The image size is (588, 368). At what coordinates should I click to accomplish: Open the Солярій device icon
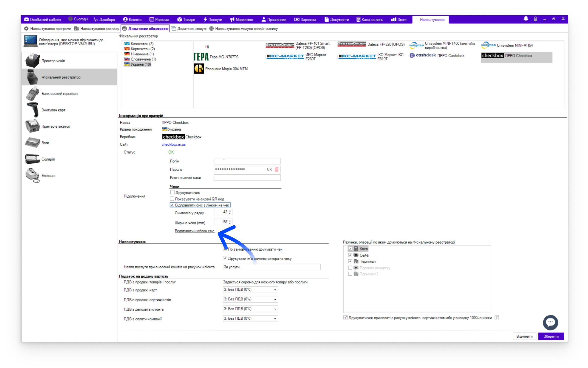pyautogui.click(x=32, y=159)
